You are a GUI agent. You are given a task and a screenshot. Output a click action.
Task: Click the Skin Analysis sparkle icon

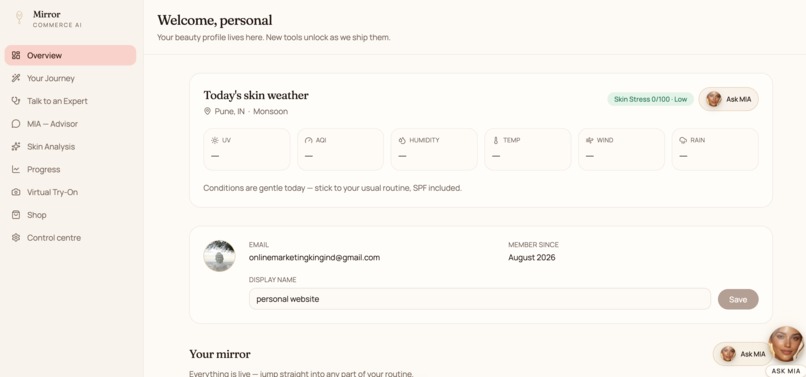pyautogui.click(x=16, y=147)
